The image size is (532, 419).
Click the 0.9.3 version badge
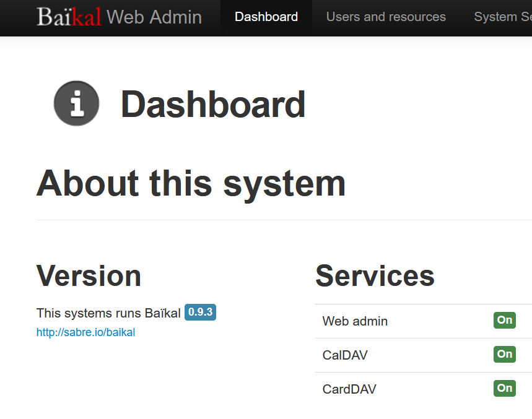point(200,313)
